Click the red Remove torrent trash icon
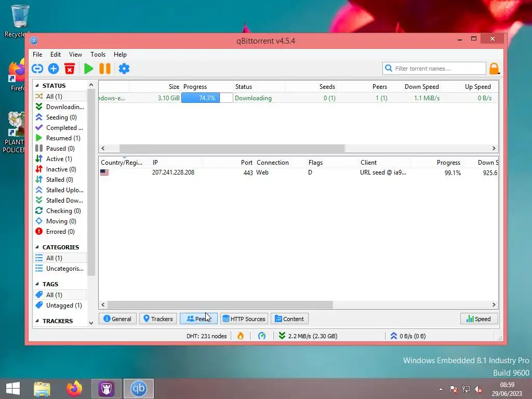Viewport: 532px width, 399px height. click(70, 69)
